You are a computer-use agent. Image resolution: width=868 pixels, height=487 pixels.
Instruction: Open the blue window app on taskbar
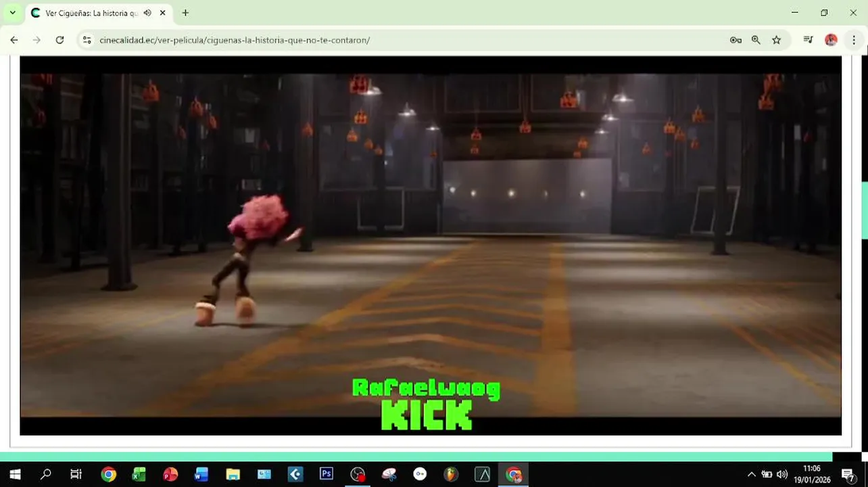(x=264, y=474)
